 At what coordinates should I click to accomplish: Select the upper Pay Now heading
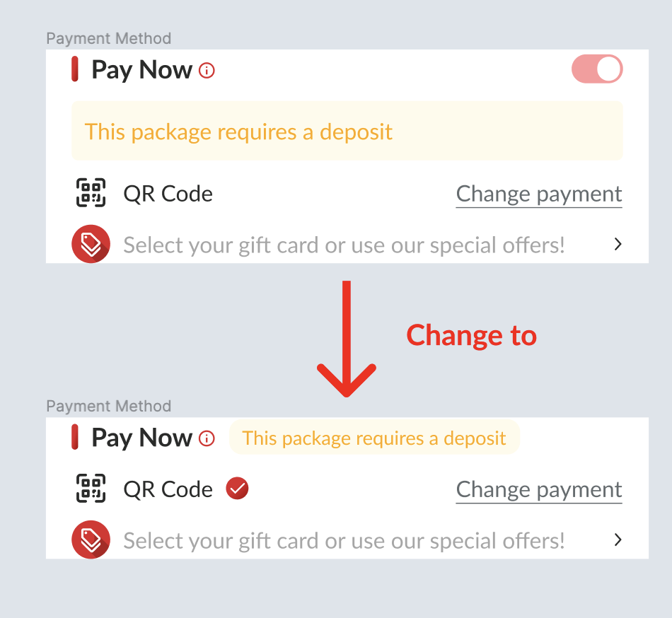tap(141, 70)
